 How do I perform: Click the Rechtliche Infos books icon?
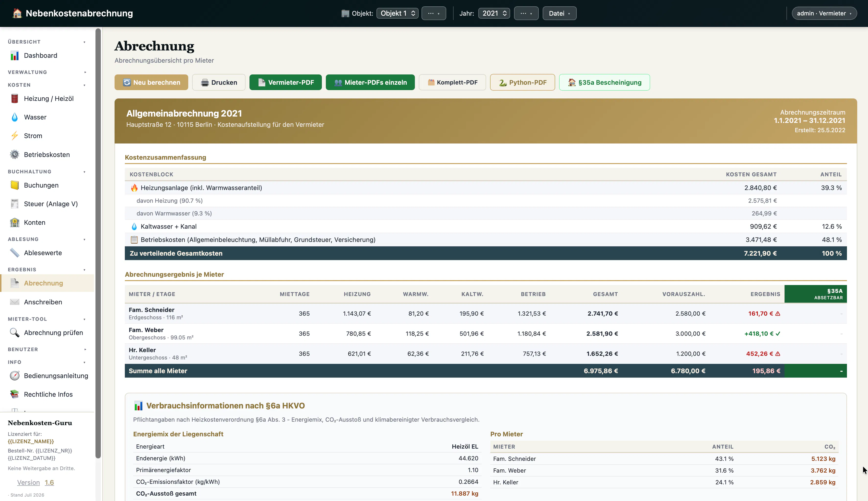[x=14, y=394]
